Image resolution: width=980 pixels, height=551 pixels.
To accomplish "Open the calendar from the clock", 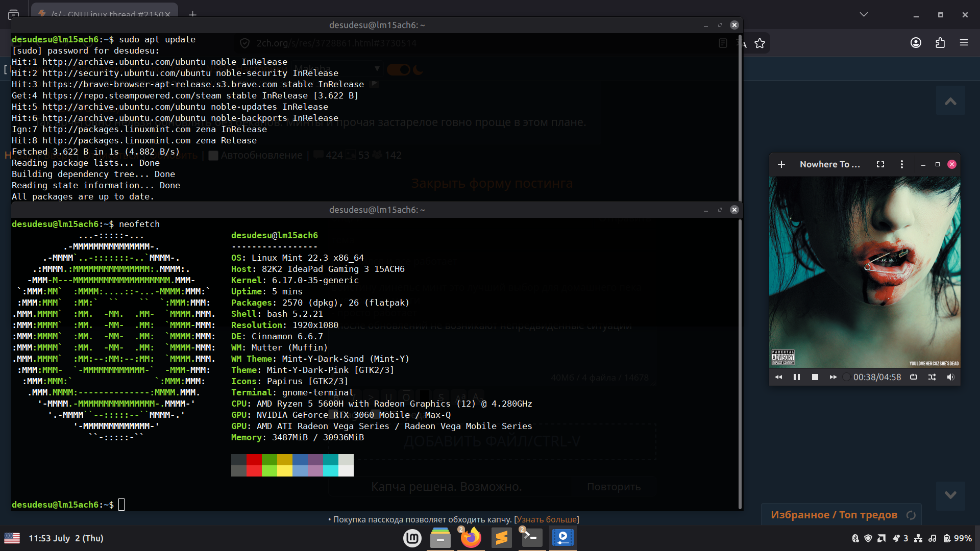I will [66, 538].
